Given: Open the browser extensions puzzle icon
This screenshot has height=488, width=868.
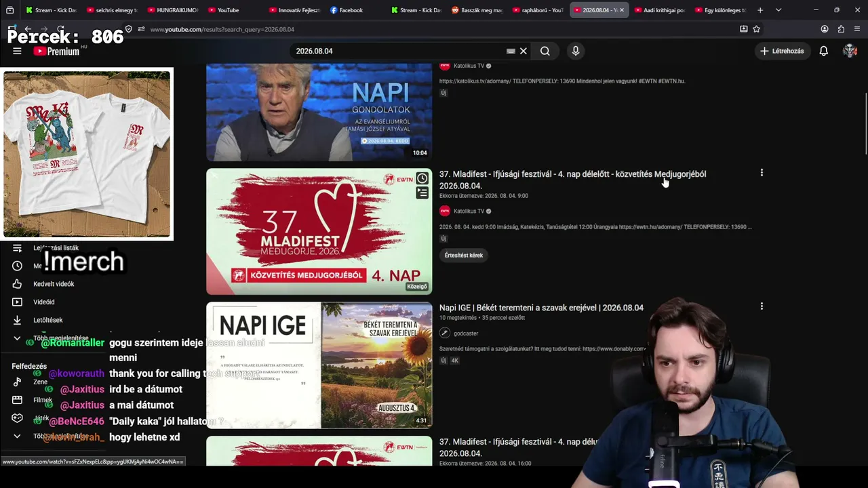Looking at the screenshot, I should coord(842,29).
